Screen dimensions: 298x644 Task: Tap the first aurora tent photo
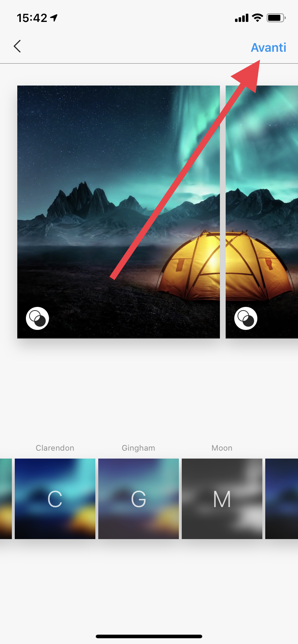coord(118,212)
